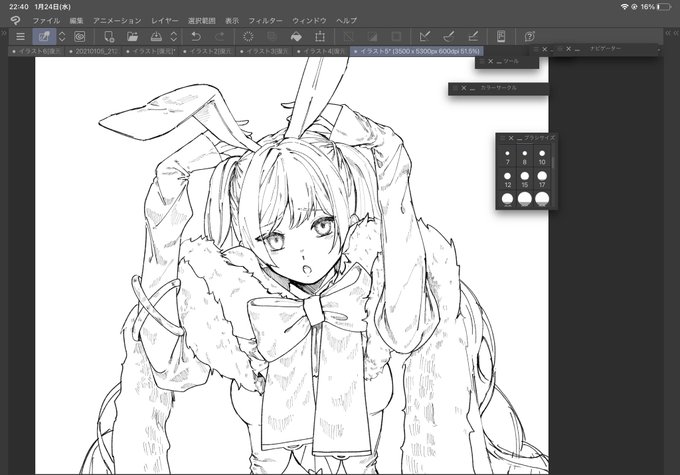Open the レイヤー menu
This screenshot has width=680, height=475.
[164, 20]
